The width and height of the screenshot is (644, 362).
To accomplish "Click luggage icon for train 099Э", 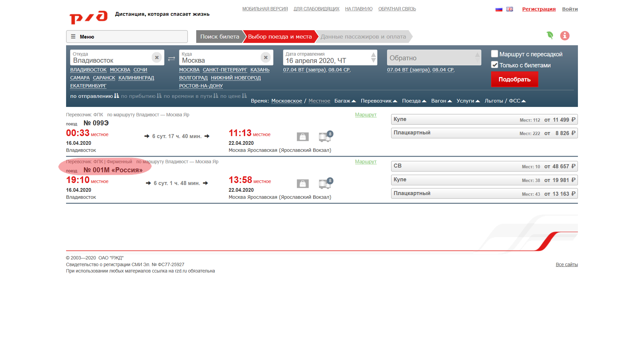I will (303, 137).
